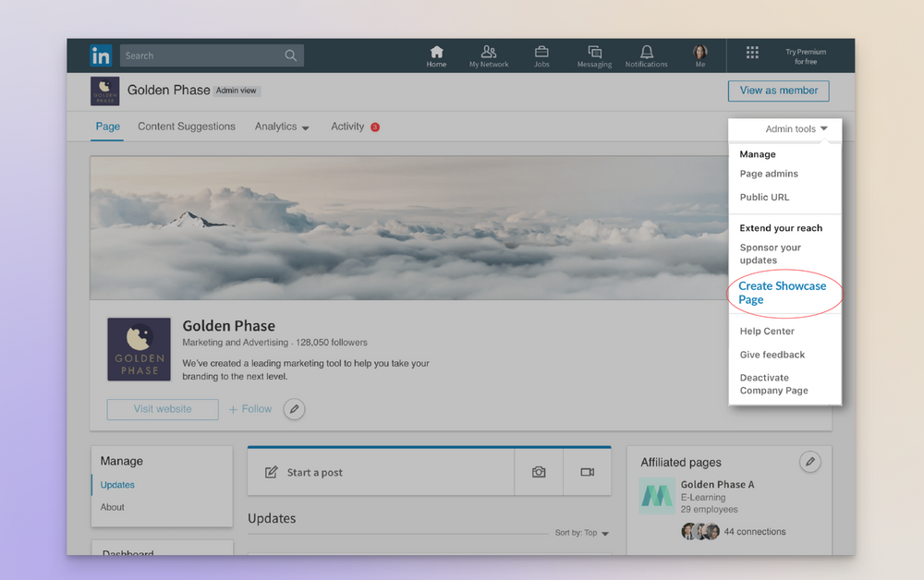Select Create Showcase Page menu item
Viewport: 924px width, 580px height.
(782, 293)
